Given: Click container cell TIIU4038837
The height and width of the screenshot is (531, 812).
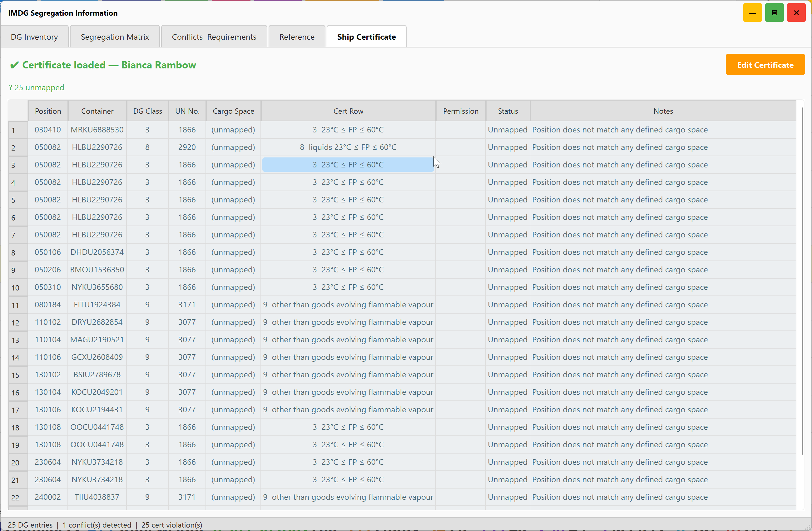Looking at the screenshot, I should point(97,497).
